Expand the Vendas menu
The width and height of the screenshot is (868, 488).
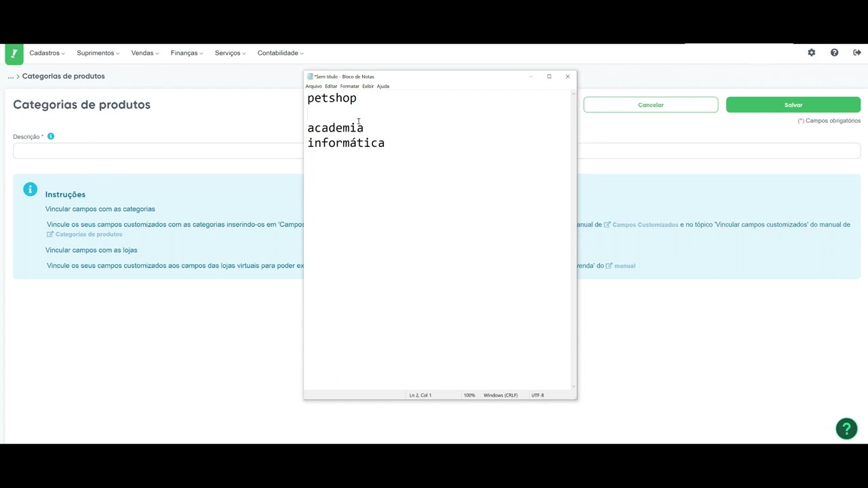click(x=145, y=53)
